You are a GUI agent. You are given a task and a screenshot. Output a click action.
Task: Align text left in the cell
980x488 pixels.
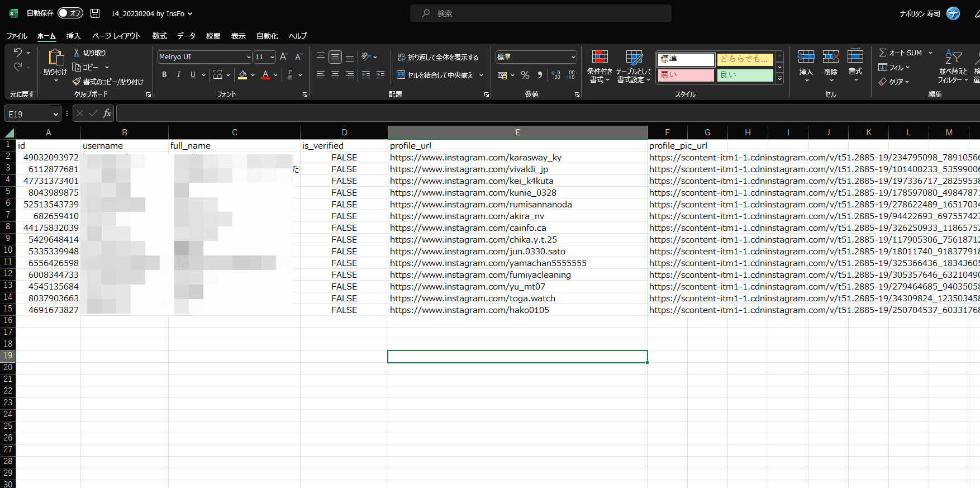pyautogui.click(x=321, y=75)
